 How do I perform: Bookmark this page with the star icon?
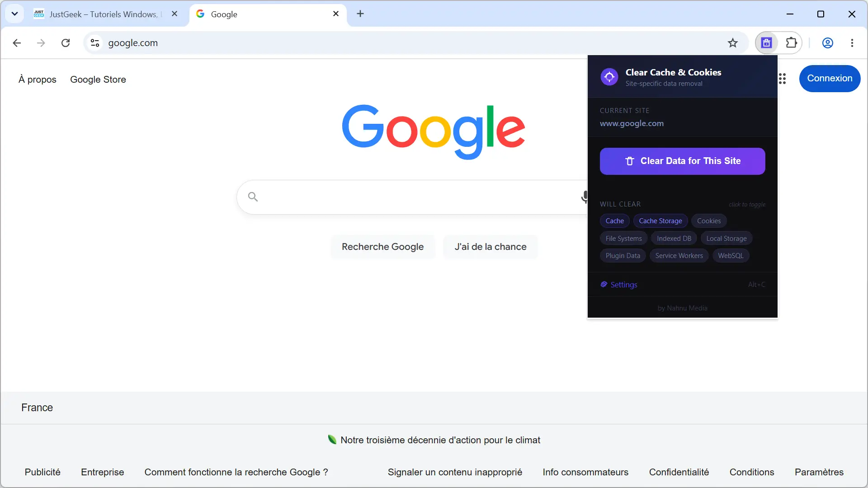pyautogui.click(x=733, y=43)
